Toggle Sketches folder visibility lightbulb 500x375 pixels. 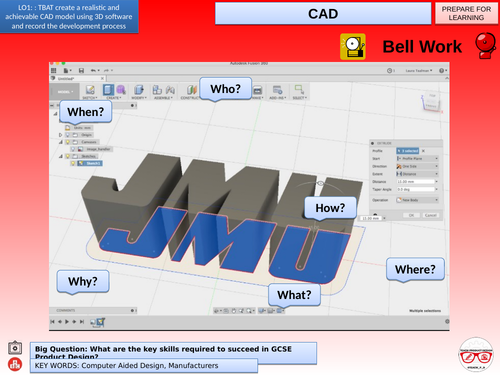[68, 156]
